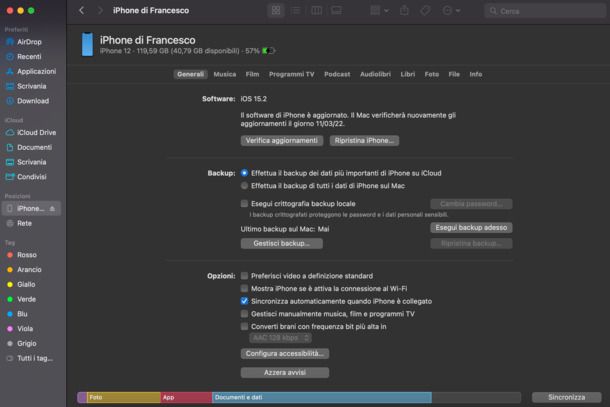Click Verifica aggiornamenti button
This screenshot has width=610, height=407.
point(282,140)
